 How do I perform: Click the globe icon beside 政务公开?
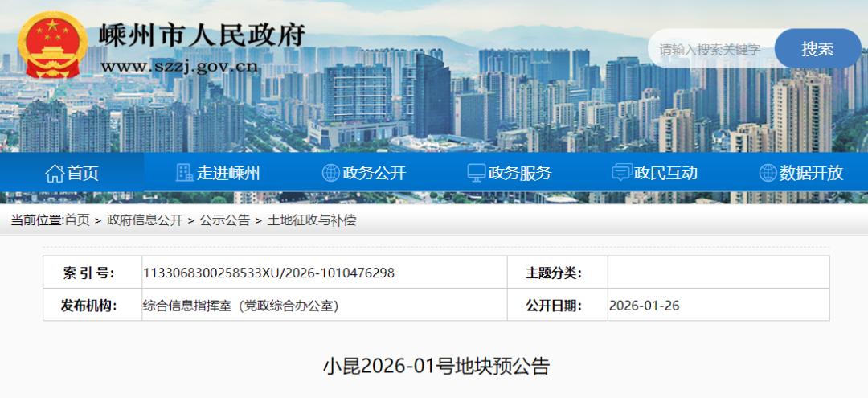tap(330, 173)
